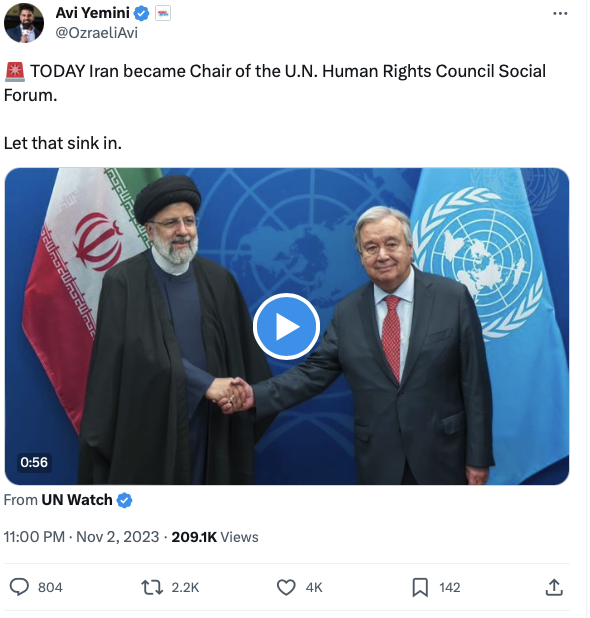
Task: Click the red siren emoji in the tweet
Action: coord(15,72)
